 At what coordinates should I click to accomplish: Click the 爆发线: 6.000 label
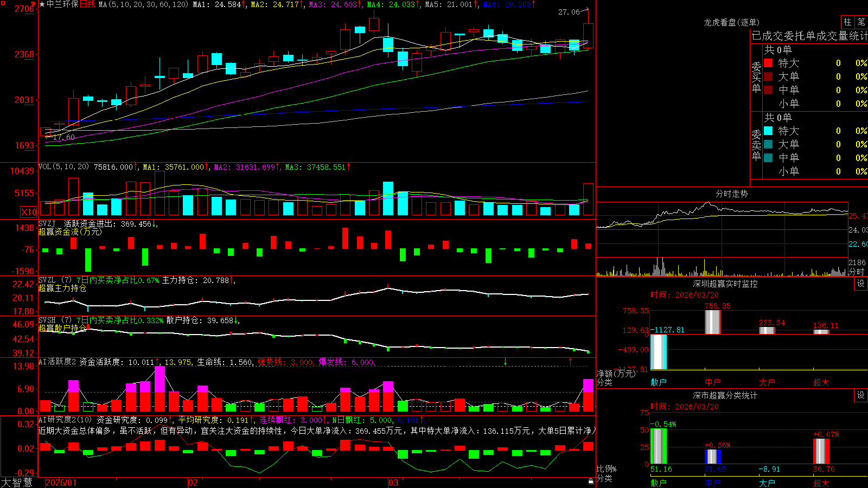pos(347,362)
